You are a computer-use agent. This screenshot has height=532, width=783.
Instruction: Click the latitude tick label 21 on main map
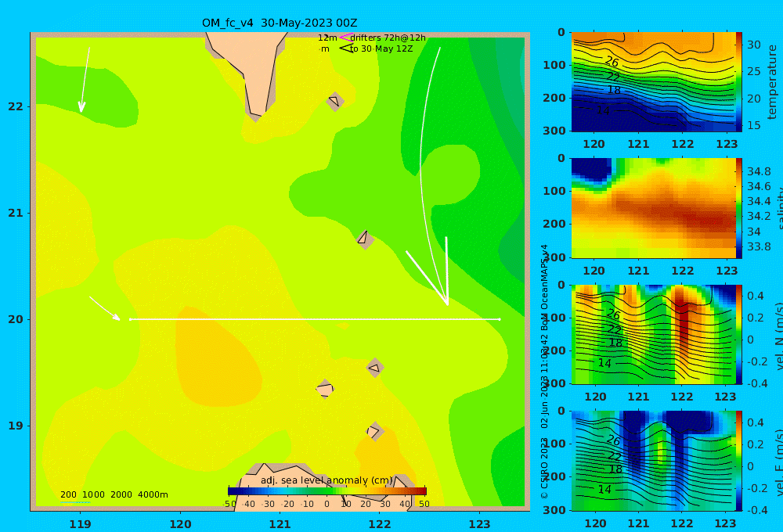(x=16, y=213)
